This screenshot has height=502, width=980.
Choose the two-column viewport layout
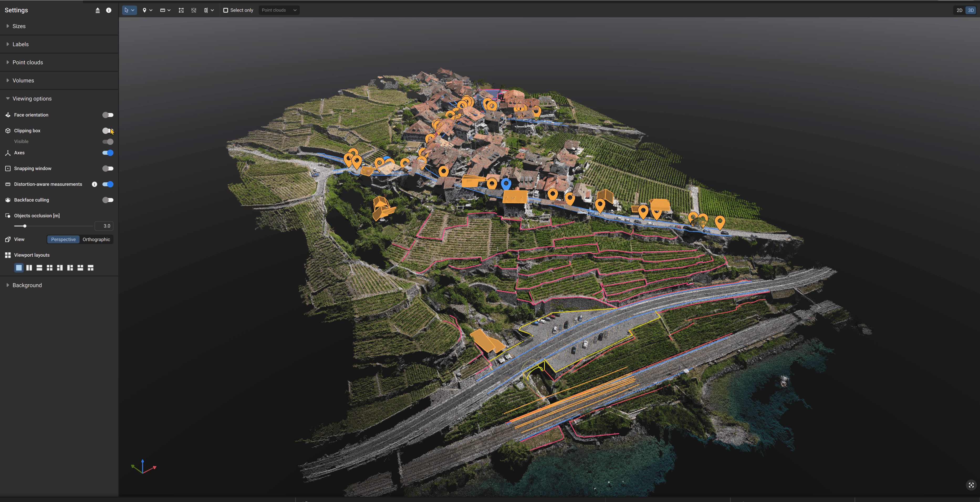pos(29,268)
